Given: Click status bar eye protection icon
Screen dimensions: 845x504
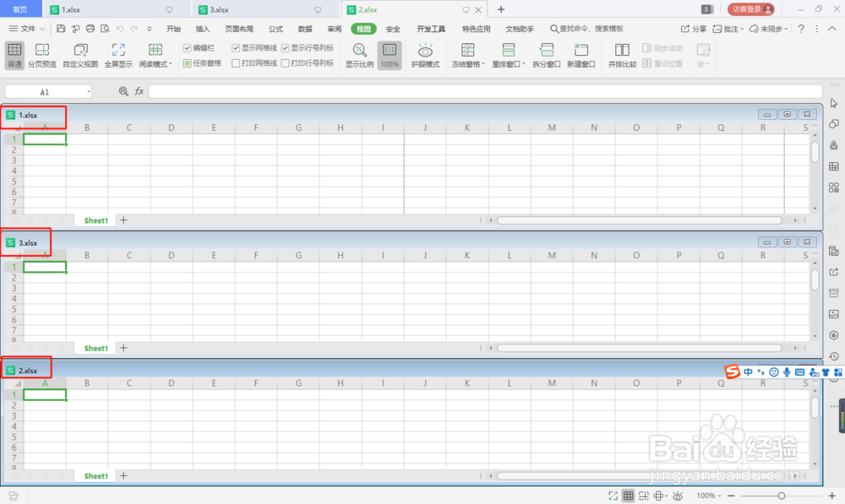Looking at the screenshot, I should coord(678,496).
